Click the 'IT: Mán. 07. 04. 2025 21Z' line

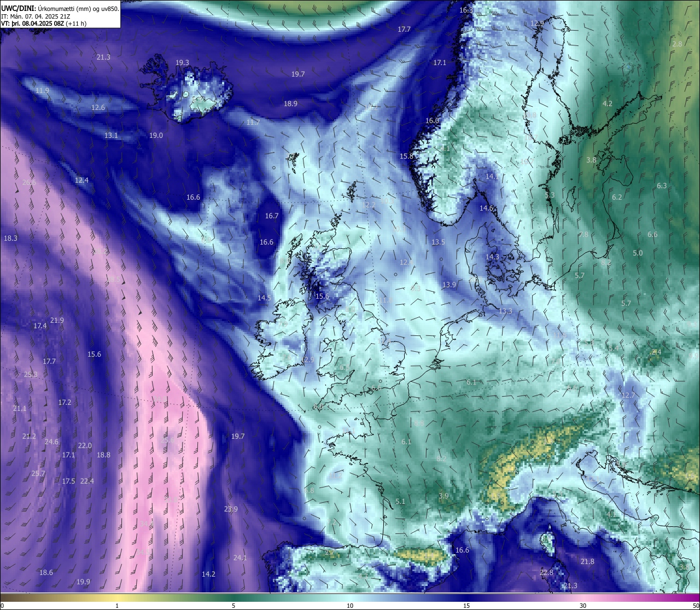coord(35,16)
